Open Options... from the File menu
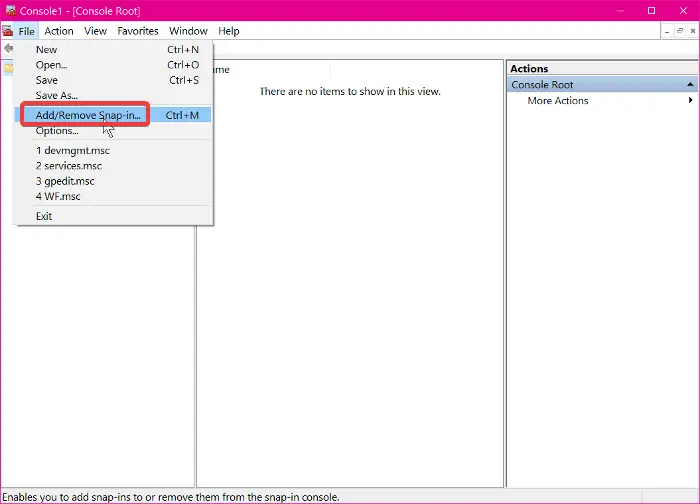 [x=114, y=131]
